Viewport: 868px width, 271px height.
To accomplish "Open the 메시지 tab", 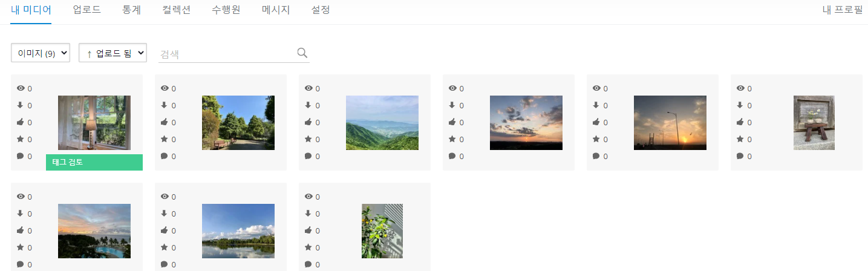I will click(276, 10).
